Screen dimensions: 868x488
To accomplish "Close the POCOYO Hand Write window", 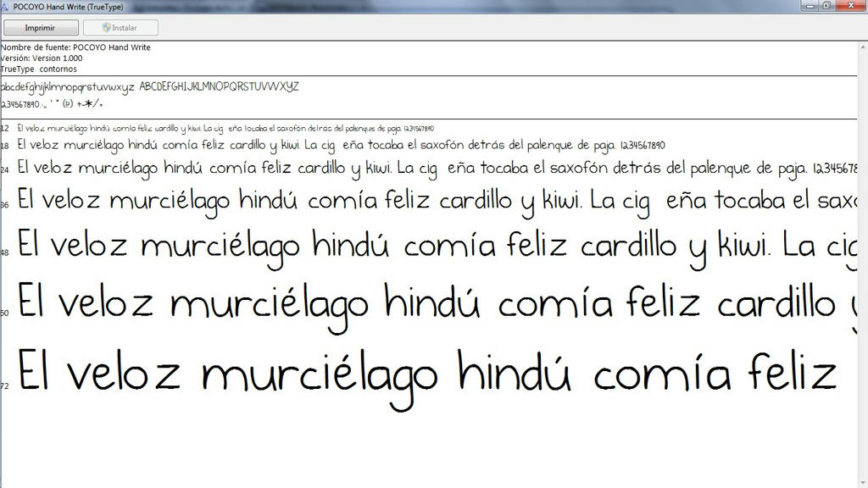I will point(850,6).
